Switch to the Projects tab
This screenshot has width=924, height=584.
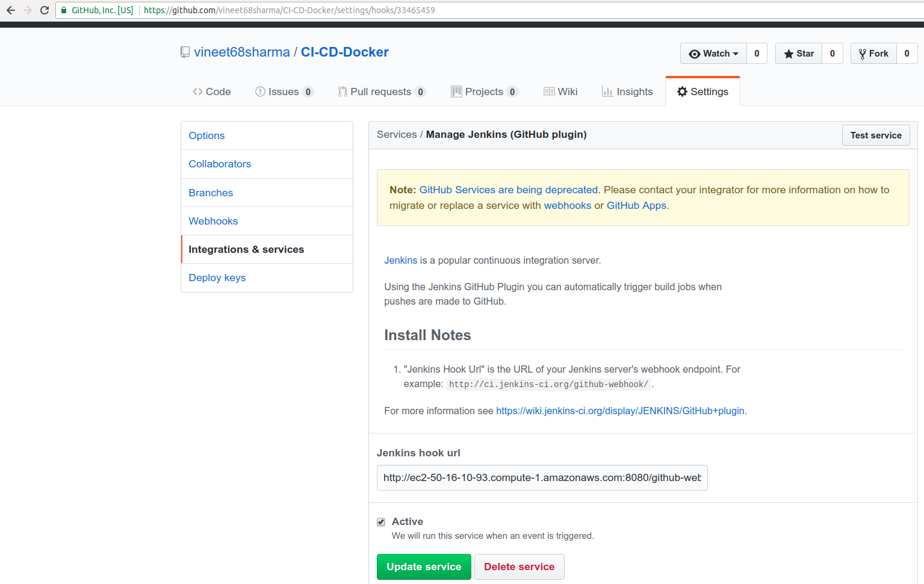[485, 92]
